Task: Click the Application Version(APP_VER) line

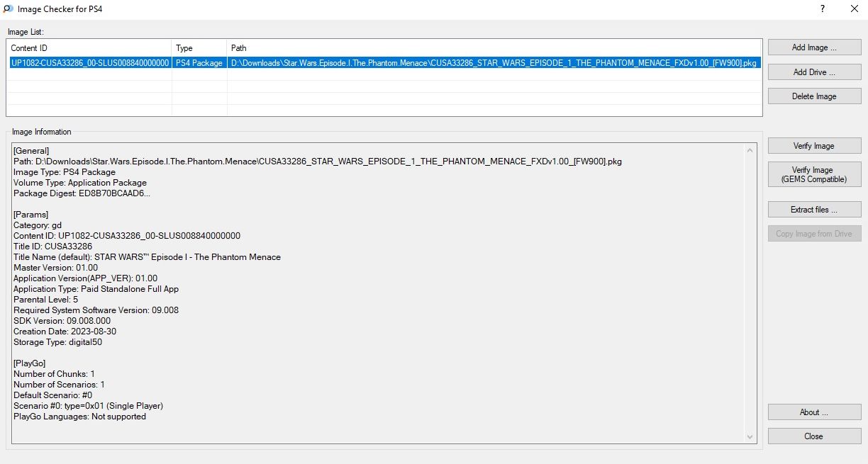Action: click(x=85, y=278)
